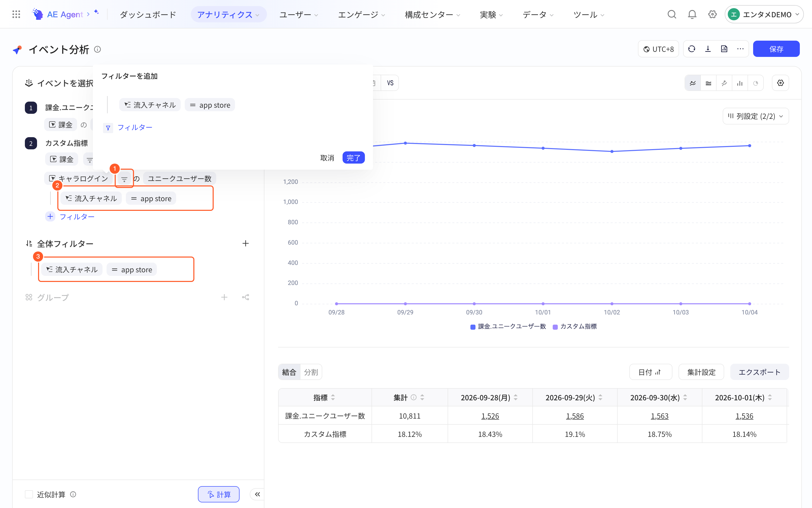812x508 pixels.
Task: Toggle the VS comparison button
Action: point(390,83)
